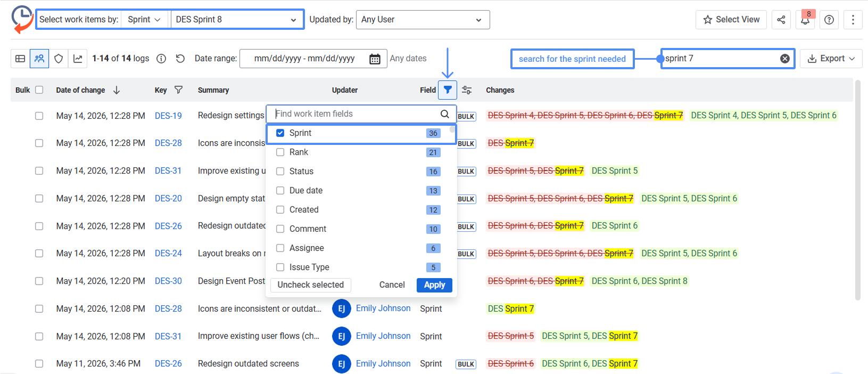
Task: Click 'Redesign outdated screens' summary in May 11 row
Action: (x=249, y=364)
